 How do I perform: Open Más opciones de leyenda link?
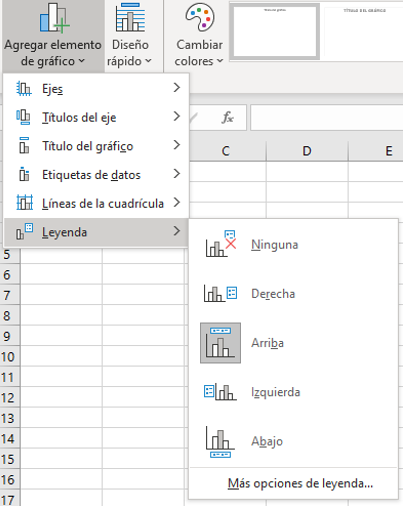point(300,483)
